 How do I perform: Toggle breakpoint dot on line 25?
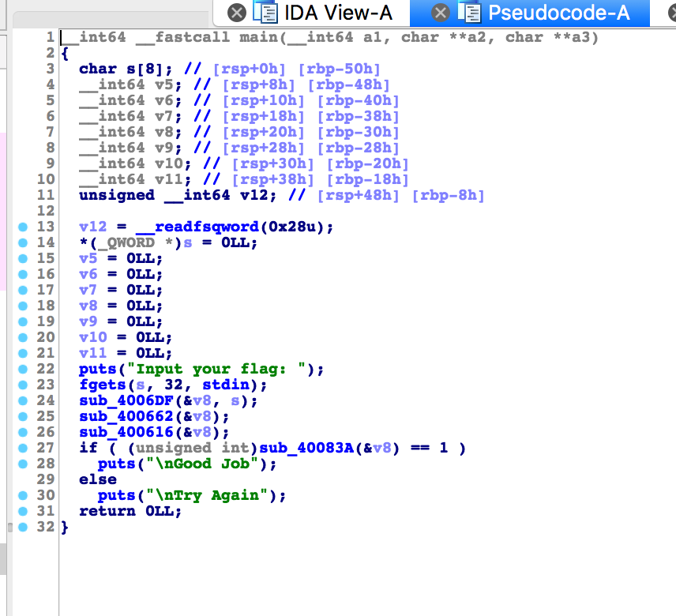pyautogui.click(x=23, y=416)
